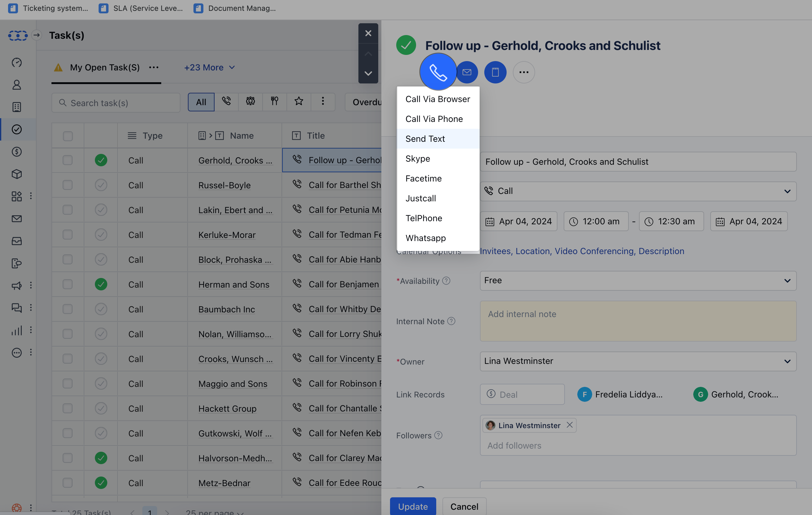Open the notes clipboard icon next to email action
The image size is (812, 515).
click(495, 72)
